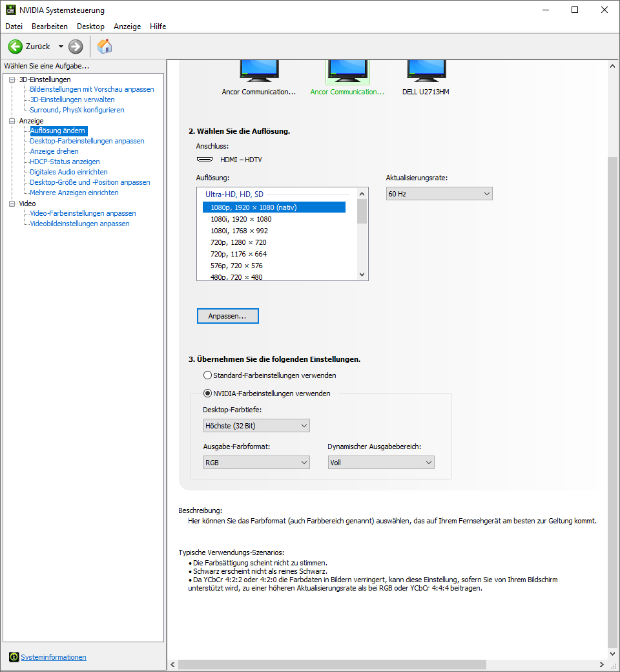Open Desktop-Farbeinstellungen anpassen
The height and width of the screenshot is (672, 620).
(87, 141)
